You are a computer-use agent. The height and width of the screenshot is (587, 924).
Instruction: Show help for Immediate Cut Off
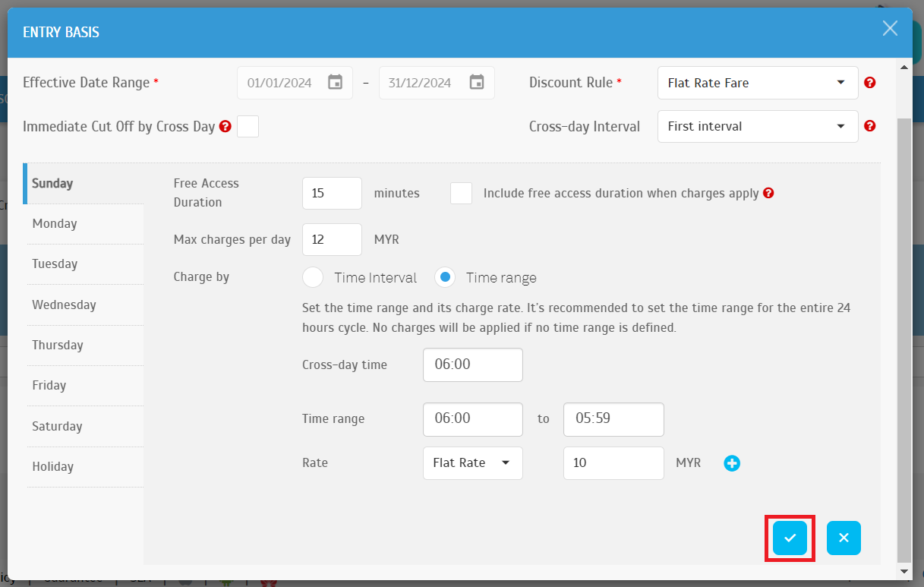tap(225, 127)
